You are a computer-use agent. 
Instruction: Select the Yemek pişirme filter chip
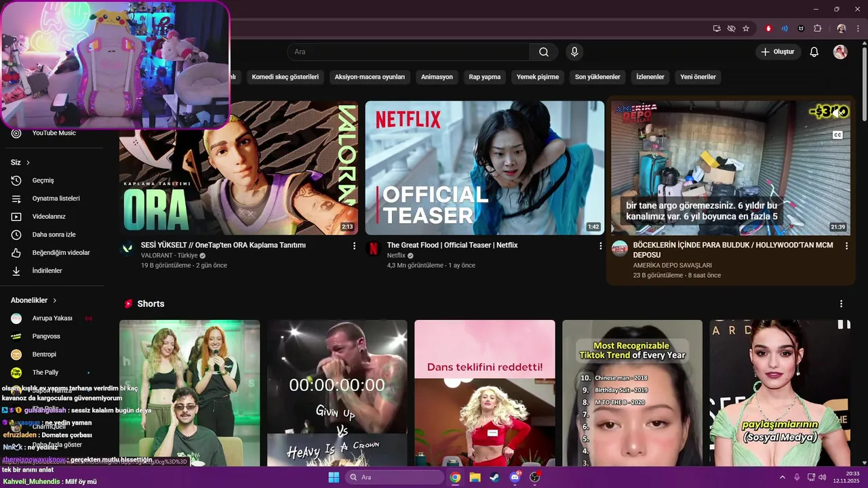point(538,77)
